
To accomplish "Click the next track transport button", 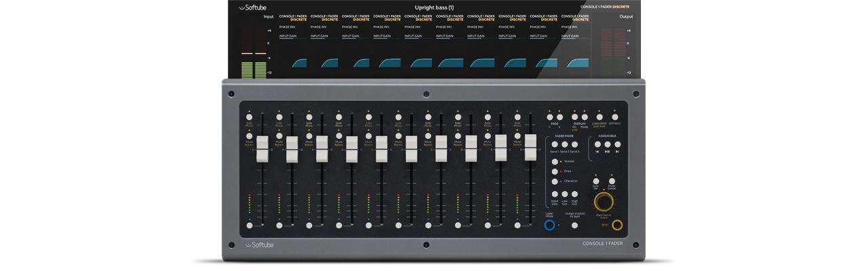I will pos(618,144).
